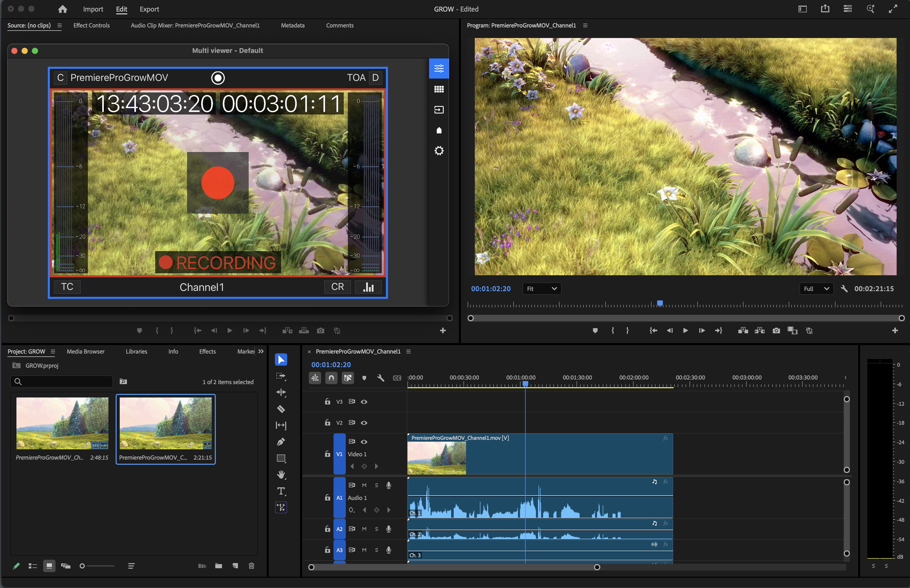Image resolution: width=910 pixels, height=588 pixels.
Task: Click the Ripple Edit tool
Action: 281,393
